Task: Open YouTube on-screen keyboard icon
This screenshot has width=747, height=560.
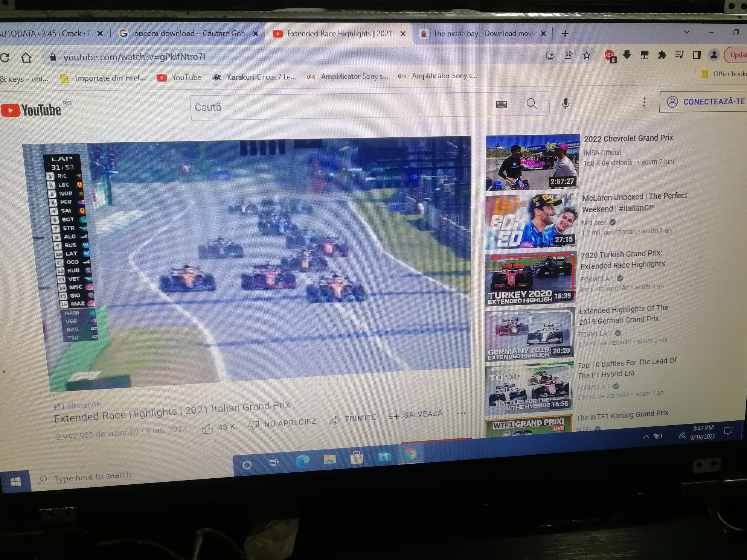Action: [x=501, y=104]
